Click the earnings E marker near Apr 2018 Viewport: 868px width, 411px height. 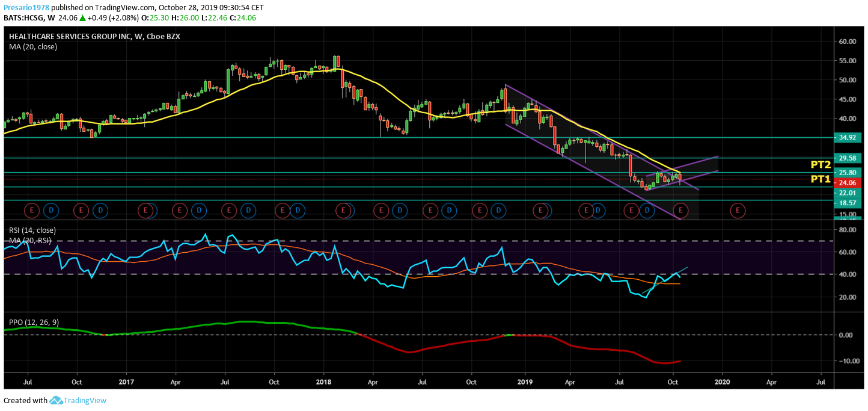pos(381,210)
